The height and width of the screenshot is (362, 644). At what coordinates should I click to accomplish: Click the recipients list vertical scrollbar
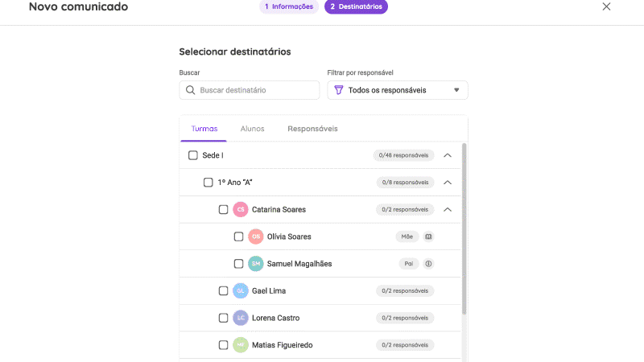coord(464,228)
